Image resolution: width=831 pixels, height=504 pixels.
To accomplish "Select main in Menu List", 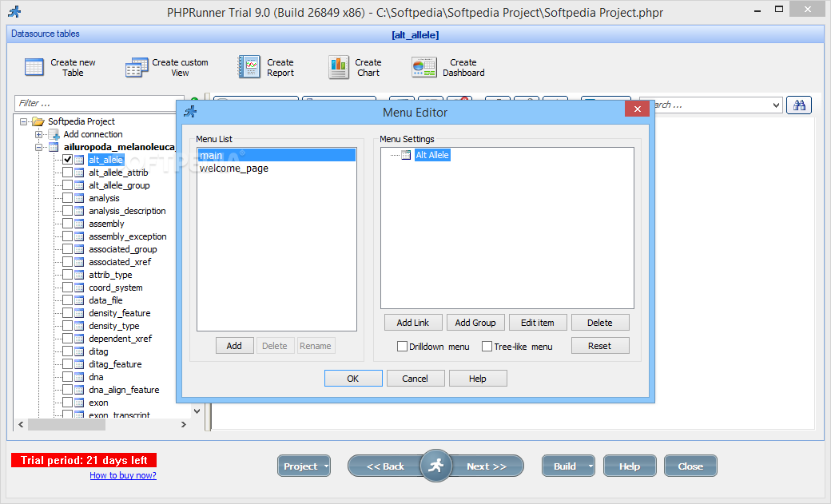I will click(276, 155).
